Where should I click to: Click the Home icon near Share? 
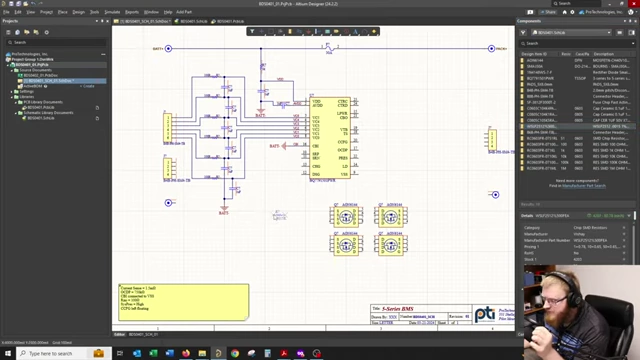pos(564,12)
